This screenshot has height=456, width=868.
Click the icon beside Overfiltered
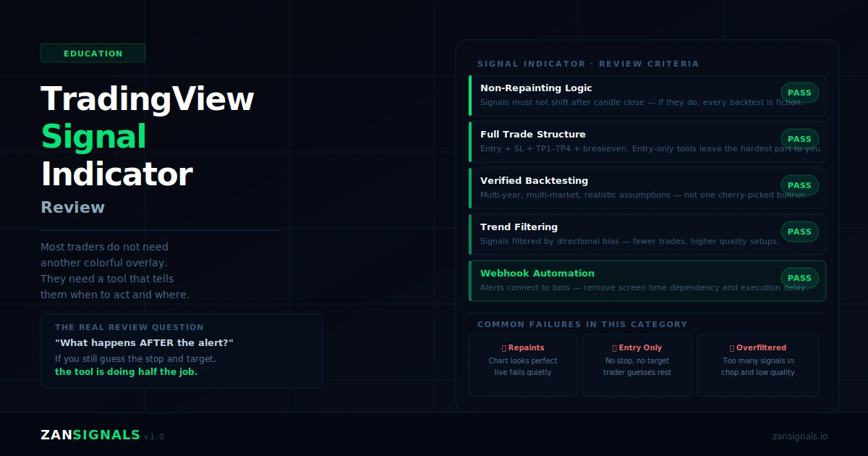[732, 348]
